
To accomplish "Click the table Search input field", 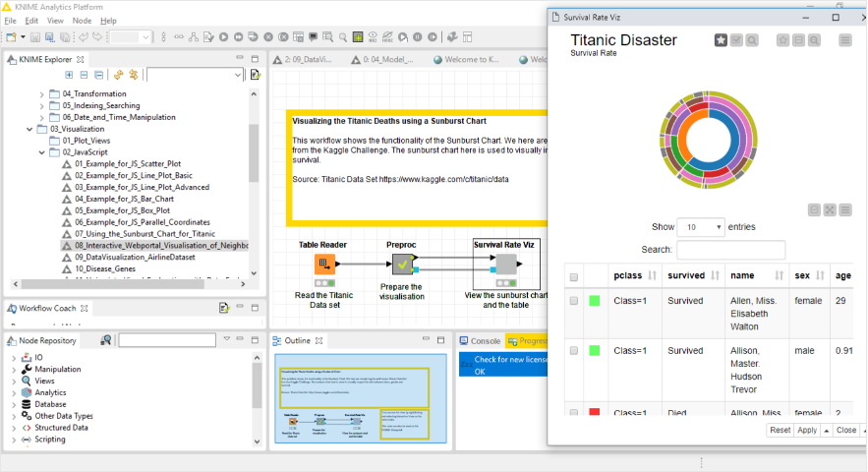I will (x=730, y=250).
